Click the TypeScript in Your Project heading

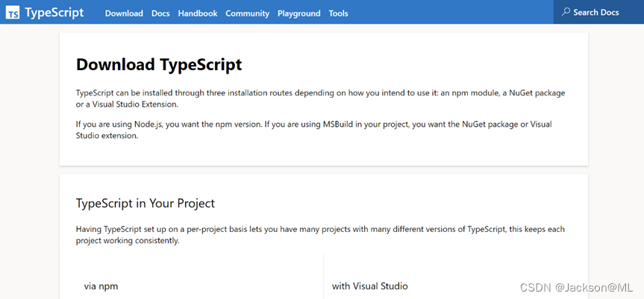[x=146, y=204]
